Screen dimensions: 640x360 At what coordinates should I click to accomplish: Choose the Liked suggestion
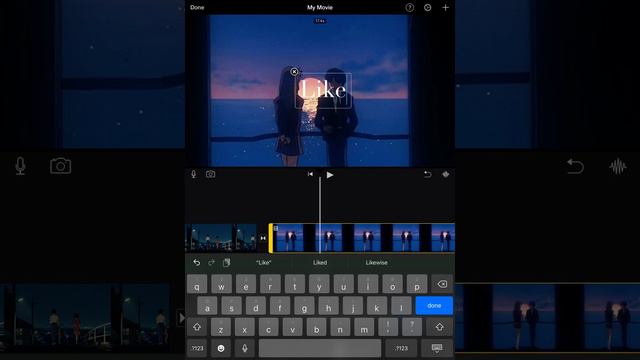(320, 262)
